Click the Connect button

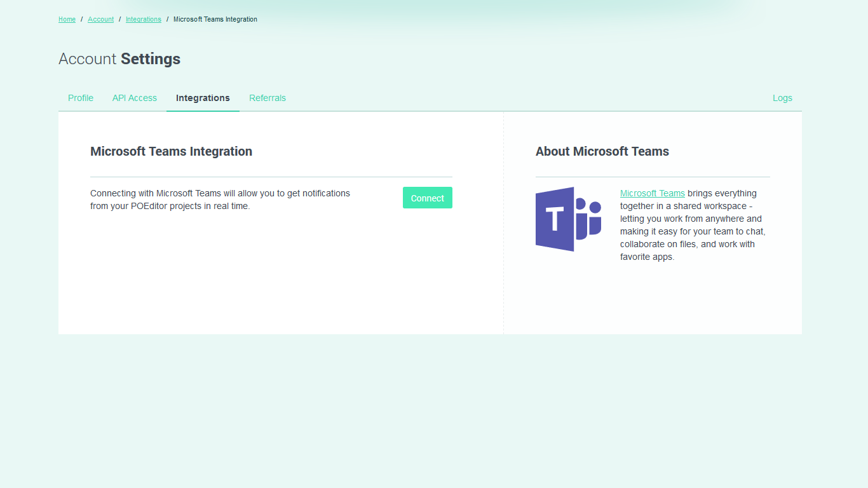[428, 198]
